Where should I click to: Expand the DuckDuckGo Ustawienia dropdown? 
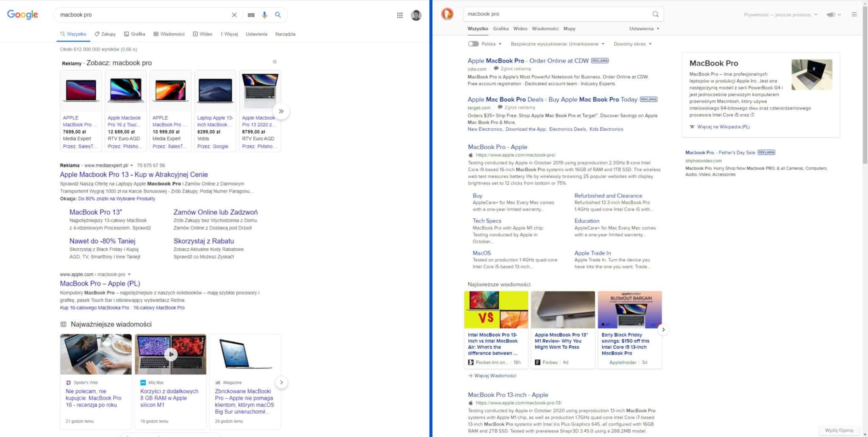point(644,28)
